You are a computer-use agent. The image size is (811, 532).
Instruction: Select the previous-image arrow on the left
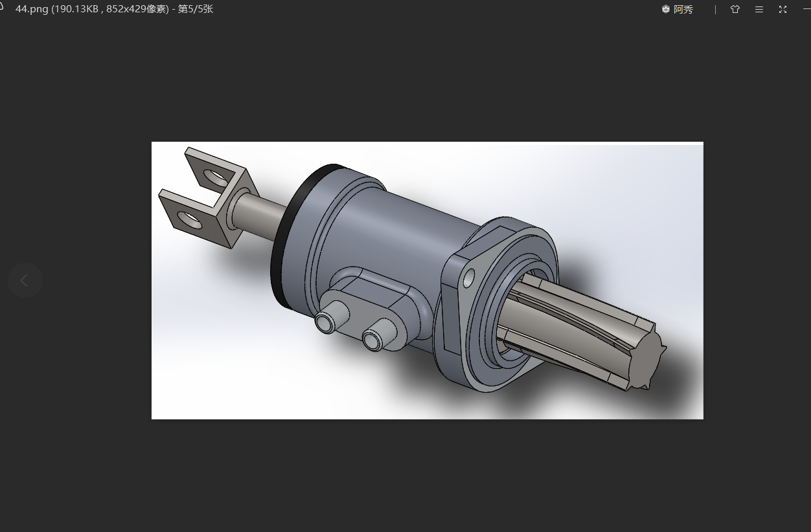click(25, 280)
